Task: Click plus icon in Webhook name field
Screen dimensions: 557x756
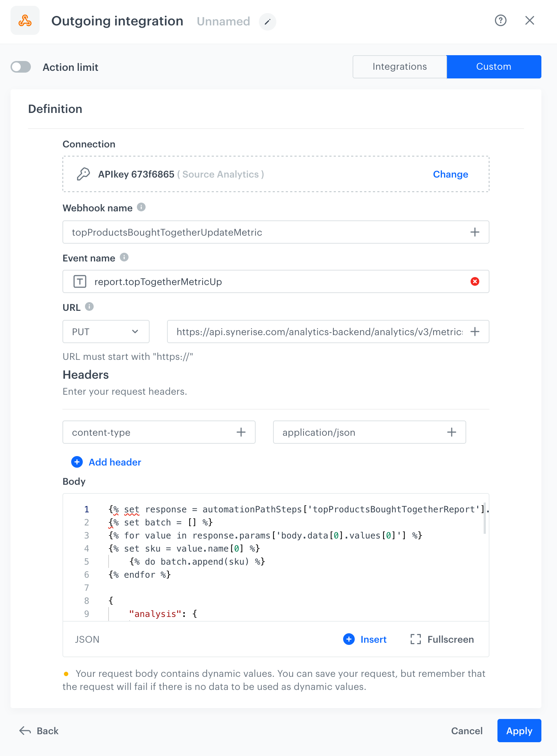Action: (475, 232)
